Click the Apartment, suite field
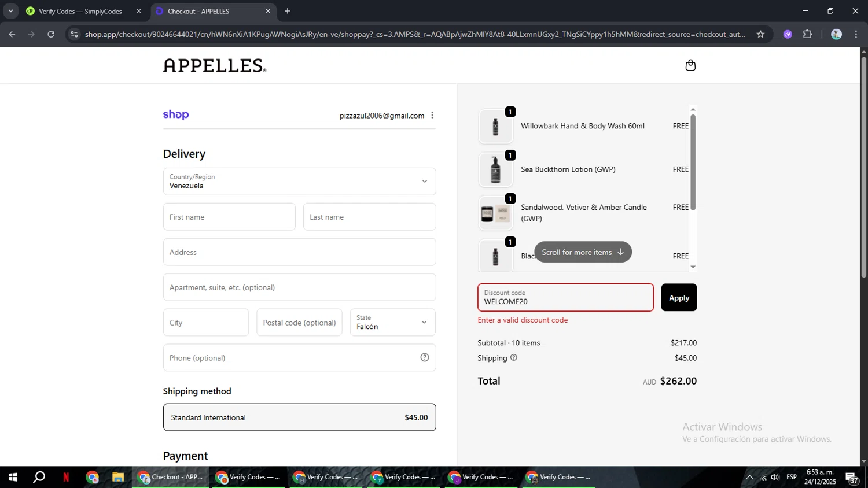The width and height of the screenshot is (868, 488). pyautogui.click(x=299, y=287)
